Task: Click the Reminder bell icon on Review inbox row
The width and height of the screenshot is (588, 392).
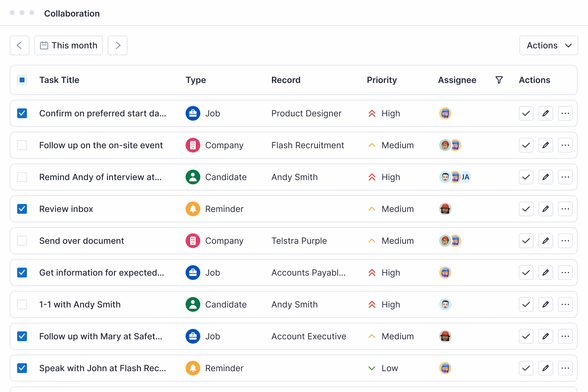Action: coord(193,209)
